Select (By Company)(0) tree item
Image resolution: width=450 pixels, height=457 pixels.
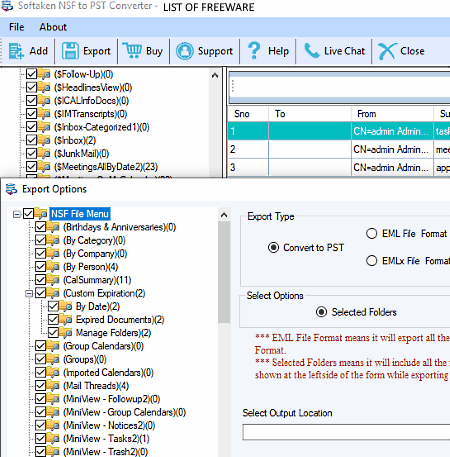pos(95,254)
